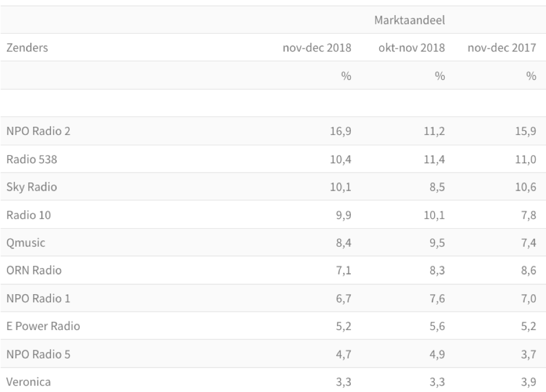Select the NPO Radio 1 row label
The image size is (546, 392).
pyautogui.click(x=38, y=298)
